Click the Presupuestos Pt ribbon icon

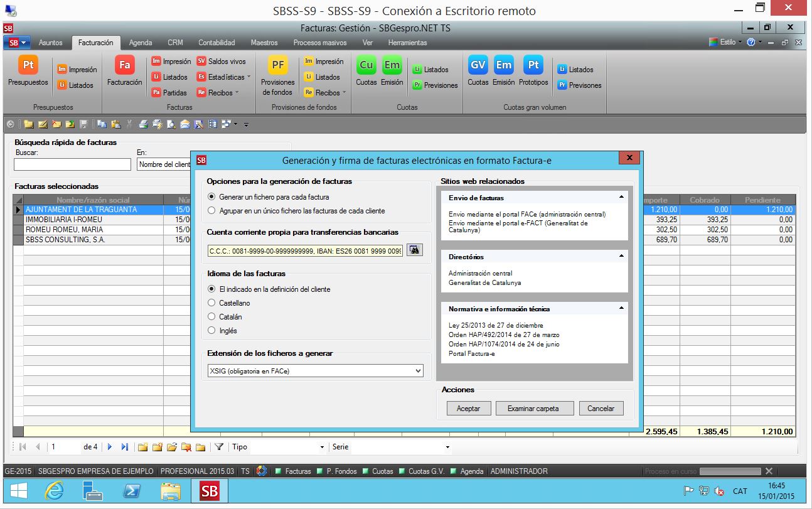tap(28, 65)
